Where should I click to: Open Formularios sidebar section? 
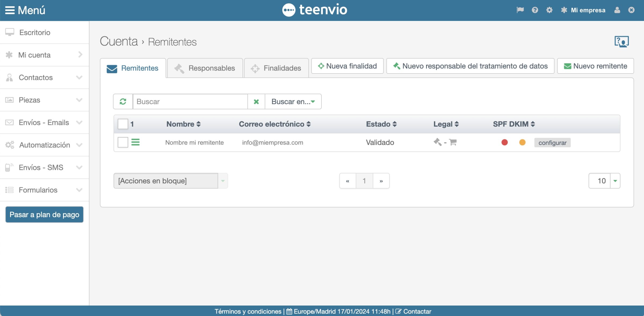[x=44, y=190]
